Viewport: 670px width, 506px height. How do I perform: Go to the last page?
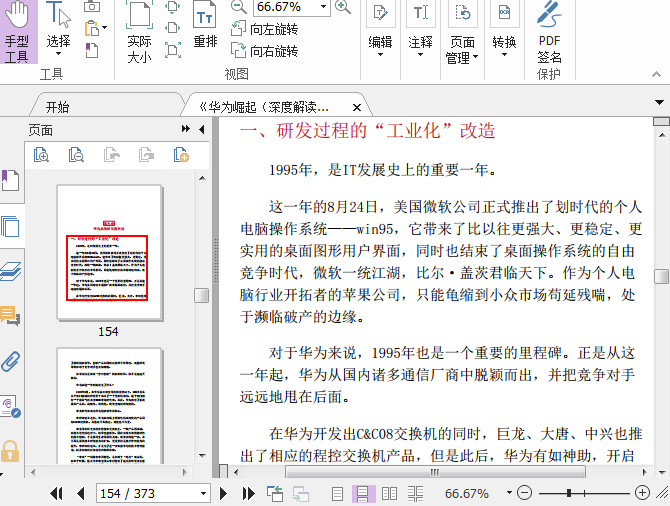[248, 494]
